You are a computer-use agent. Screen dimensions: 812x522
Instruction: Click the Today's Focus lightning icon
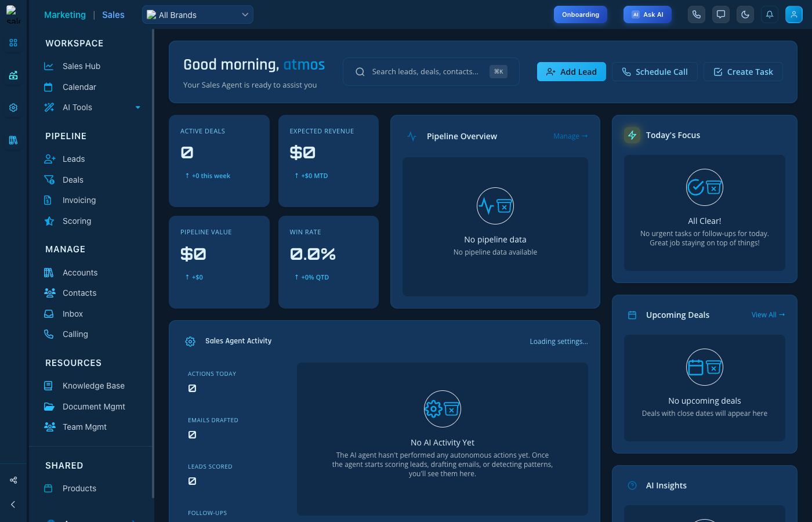pos(632,135)
